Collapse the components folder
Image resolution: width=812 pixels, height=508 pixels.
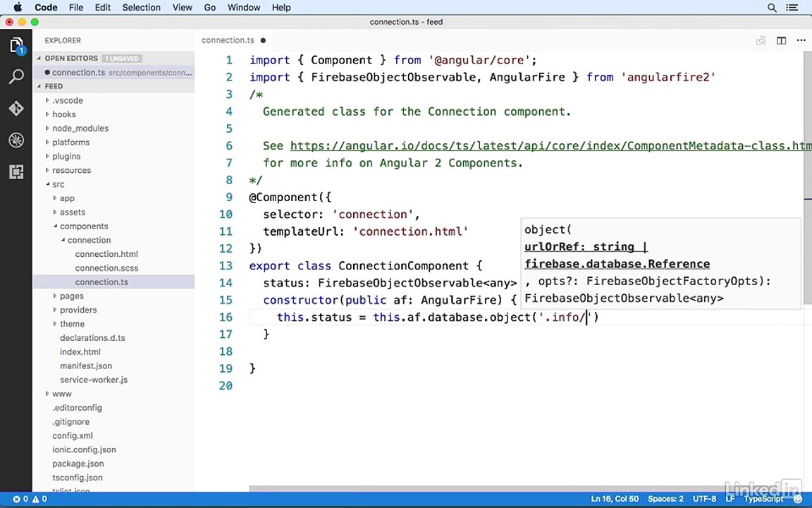click(113, 226)
